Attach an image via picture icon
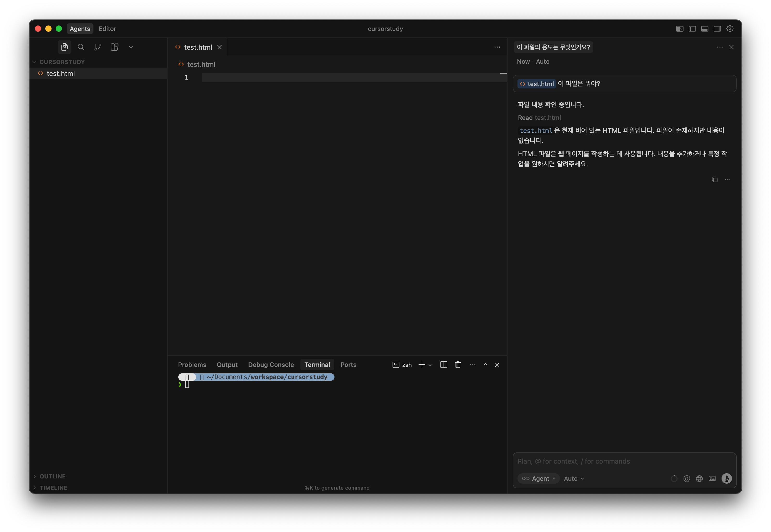Image resolution: width=771 pixels, height=532 pixels. click(712, 479)
